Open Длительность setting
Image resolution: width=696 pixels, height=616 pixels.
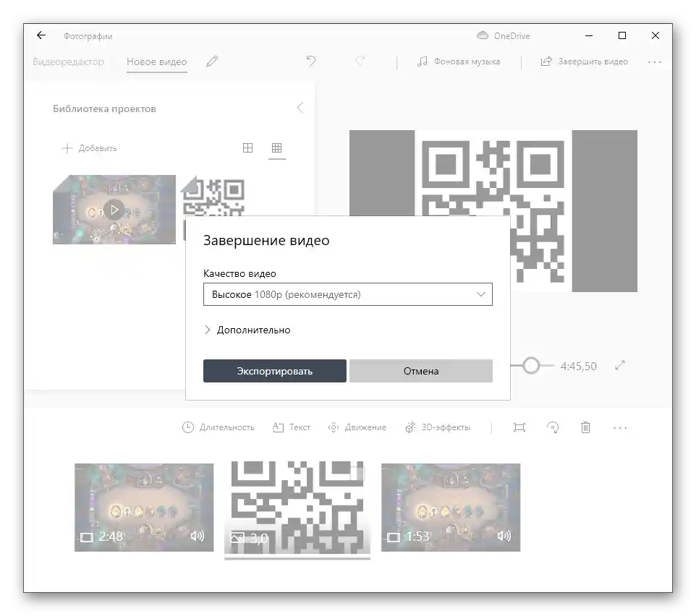coord(218,427)
